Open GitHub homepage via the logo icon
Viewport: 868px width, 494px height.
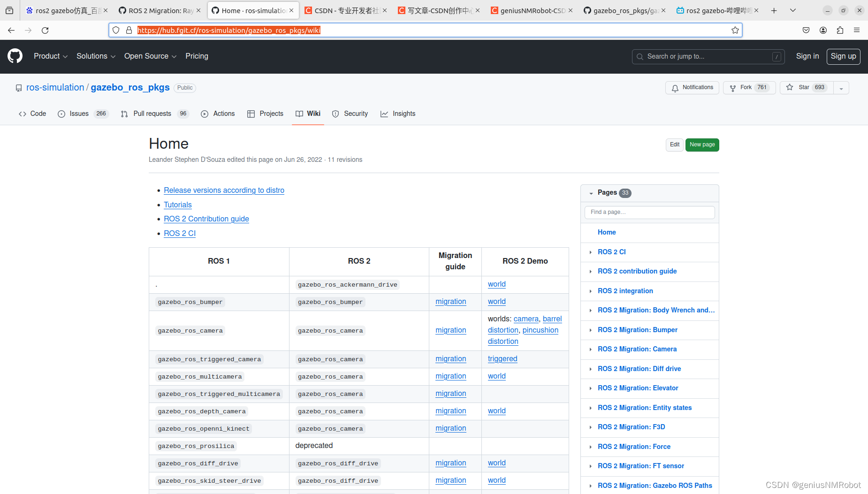click(15, 56)
